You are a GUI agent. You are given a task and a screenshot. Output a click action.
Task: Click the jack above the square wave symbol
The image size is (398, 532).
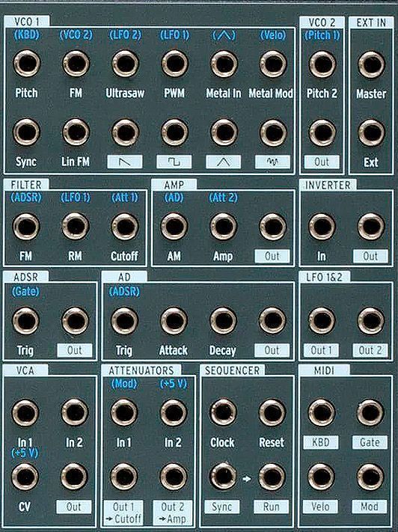tap(174, 132)
